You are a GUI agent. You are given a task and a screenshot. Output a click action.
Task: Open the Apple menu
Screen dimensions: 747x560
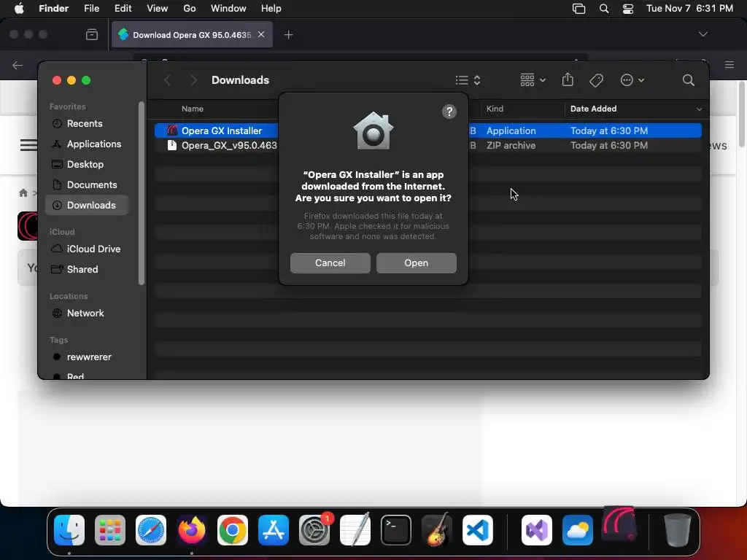tap(19, 9)
